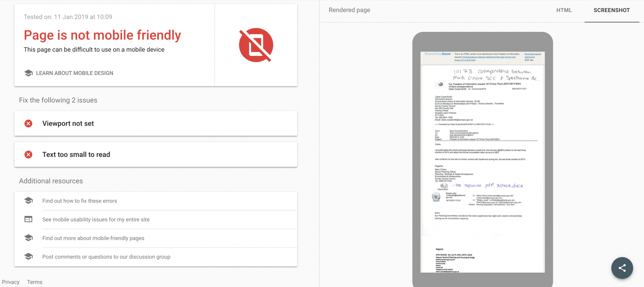Click the web page icon beside mobile usability issues
The height and width of the screenshot is (287, 644).
pyautogui.click(x=29, y=219)
